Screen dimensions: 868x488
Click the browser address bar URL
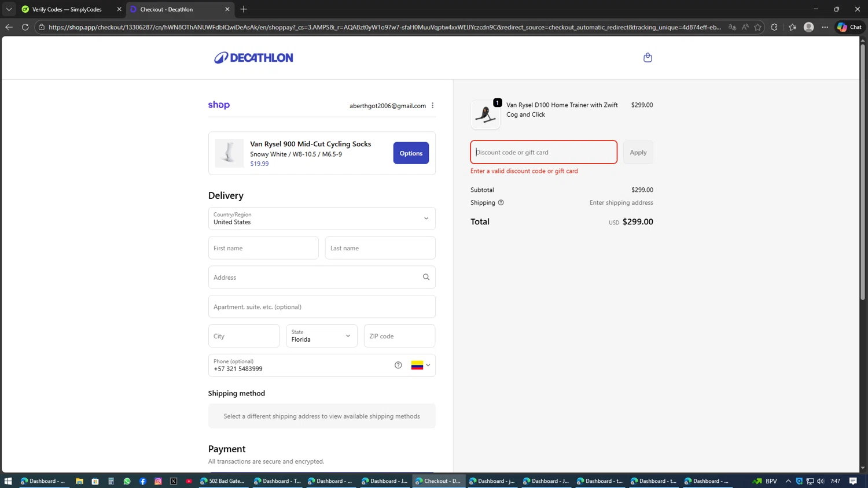tap(385, 27)
